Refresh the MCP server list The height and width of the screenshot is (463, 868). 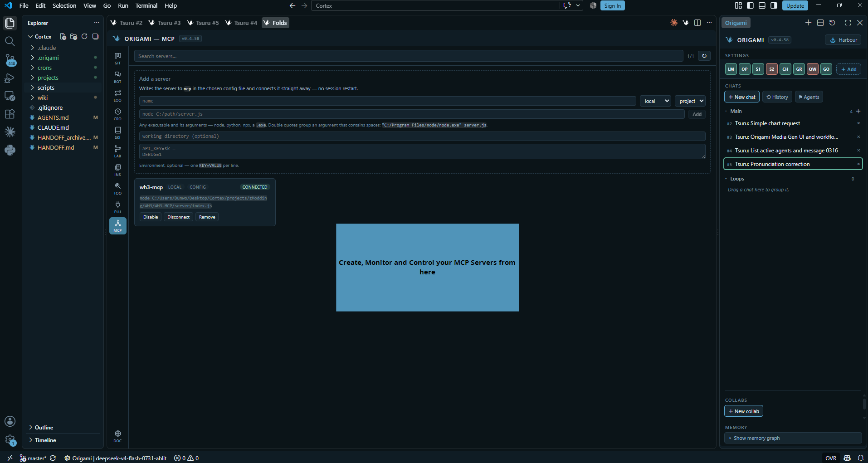(704, 56)
